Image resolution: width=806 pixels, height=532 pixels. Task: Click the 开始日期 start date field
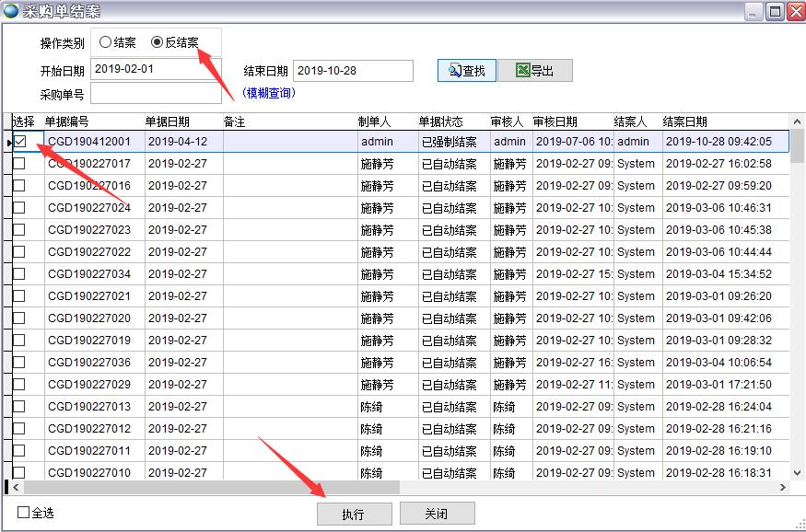[156, 70]
